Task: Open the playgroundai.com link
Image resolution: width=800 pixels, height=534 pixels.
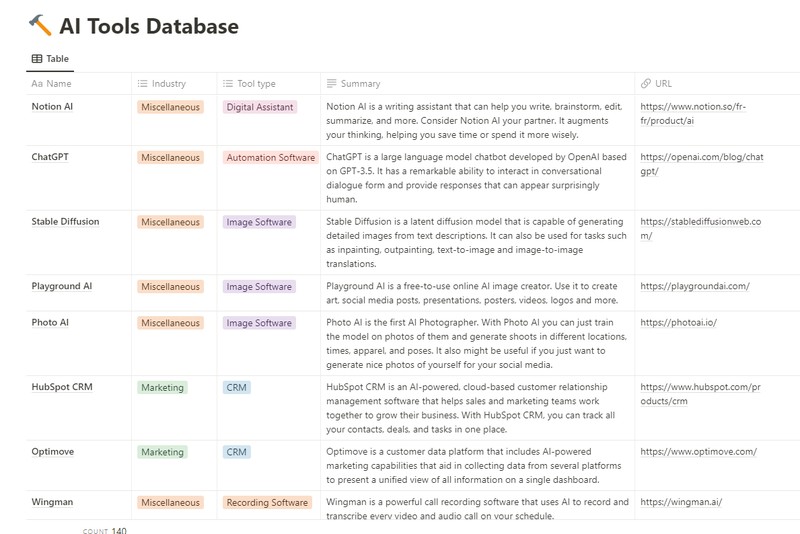Action: tap(694, 286)
